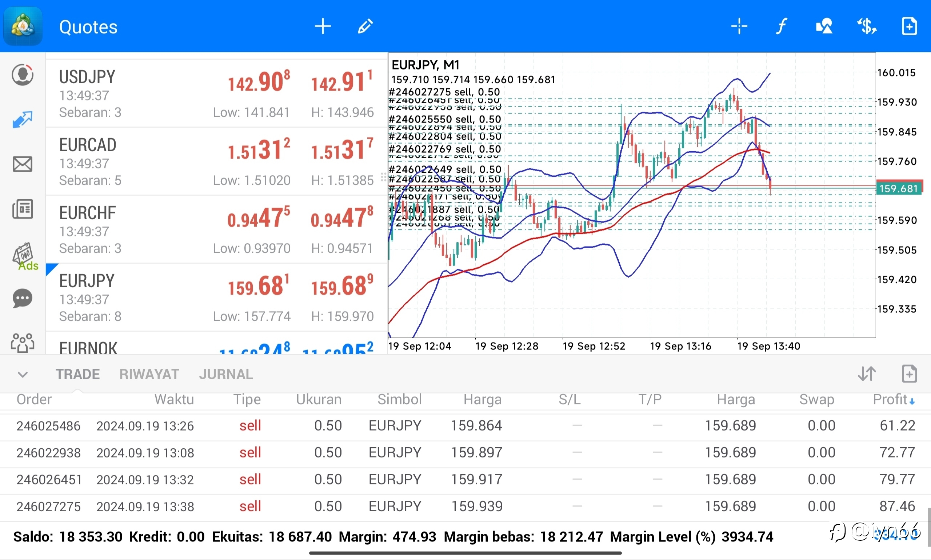Viewport: 931px width, 560px height.
Task: Click chart order label #246025550 sell
Action: (x=445, y=119)
